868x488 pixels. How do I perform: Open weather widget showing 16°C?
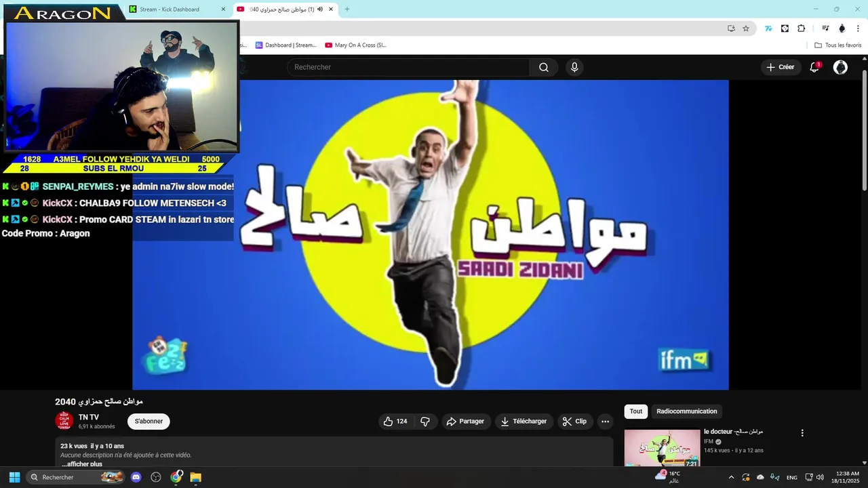[x=667, y=477]
